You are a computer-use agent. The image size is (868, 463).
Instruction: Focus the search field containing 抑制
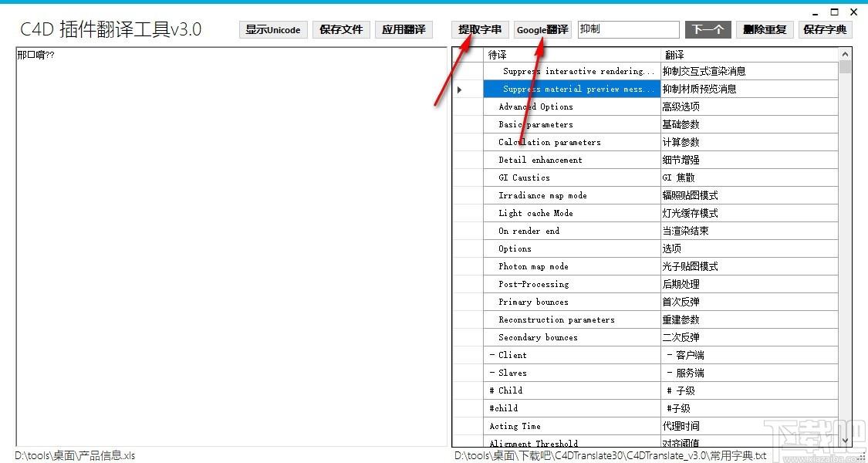(x=628, y=29)
